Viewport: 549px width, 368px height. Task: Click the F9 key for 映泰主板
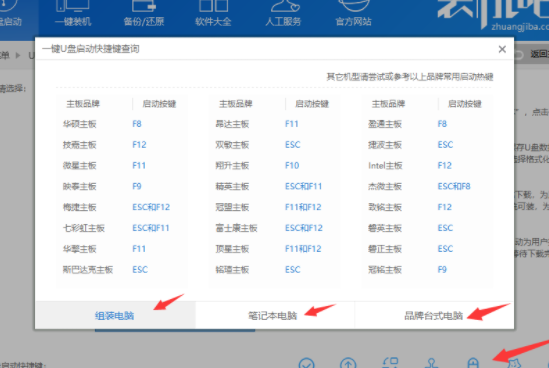137,186
